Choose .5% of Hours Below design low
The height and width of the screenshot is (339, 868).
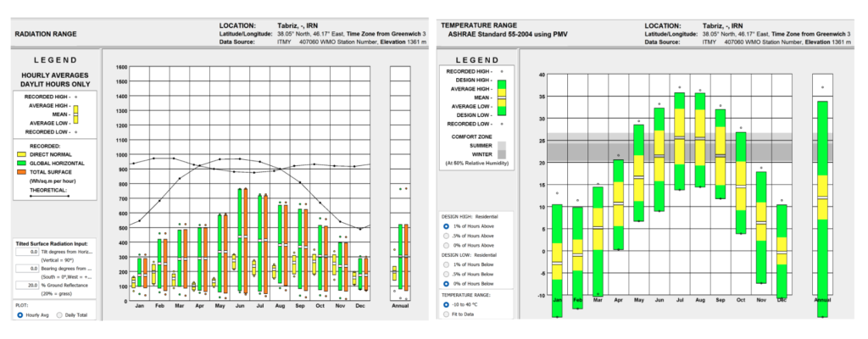(446, 275)
